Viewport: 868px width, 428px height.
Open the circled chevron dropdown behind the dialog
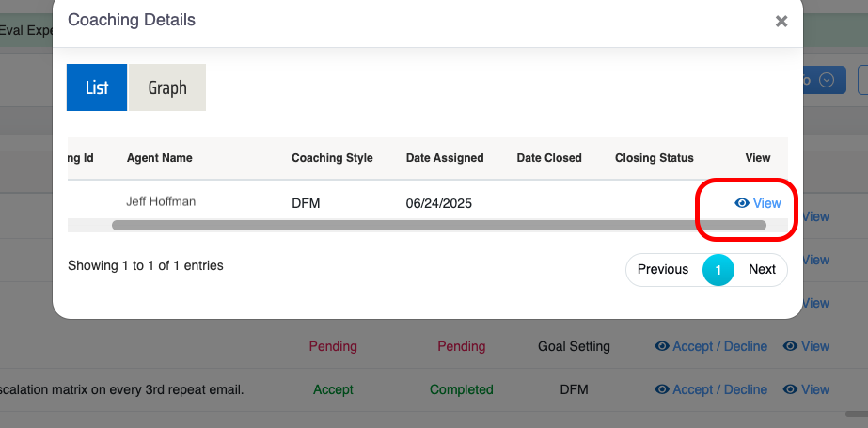(827, 80)
